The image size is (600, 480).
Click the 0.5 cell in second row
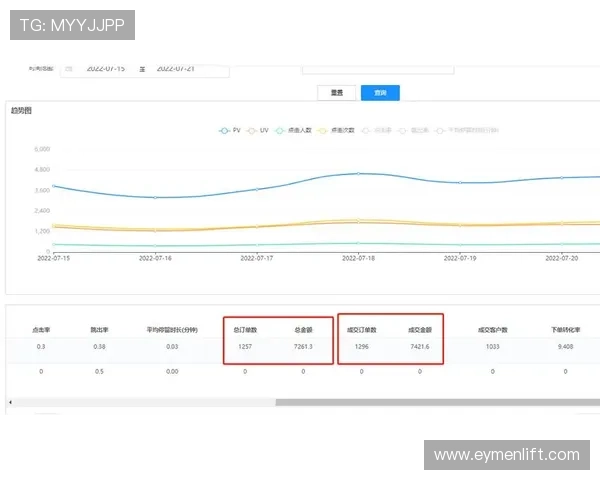tap(99, 371)
